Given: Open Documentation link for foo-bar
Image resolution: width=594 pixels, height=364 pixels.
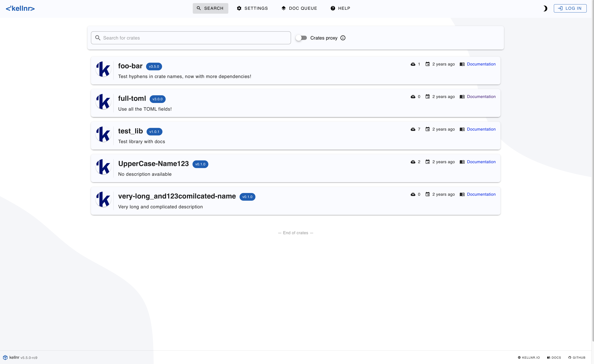Looking at the screenshot, I should point(481,64).
